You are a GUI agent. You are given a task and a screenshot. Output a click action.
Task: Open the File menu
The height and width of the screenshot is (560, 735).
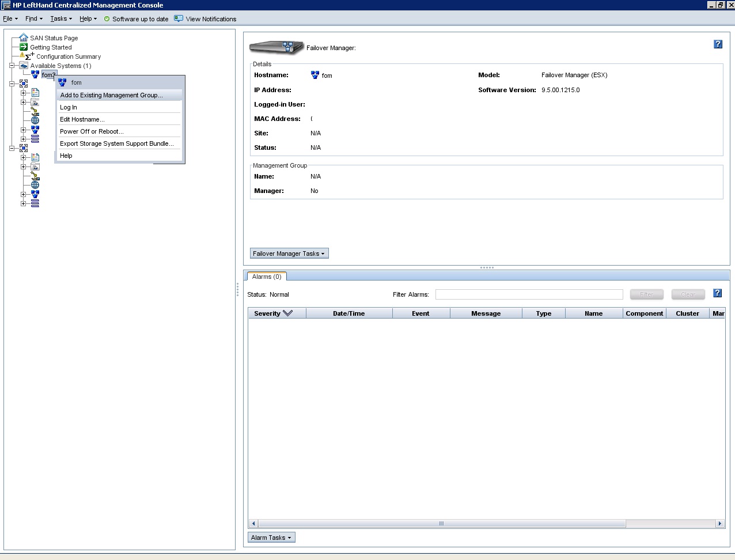pyautogui.click(x=10, y=18)
